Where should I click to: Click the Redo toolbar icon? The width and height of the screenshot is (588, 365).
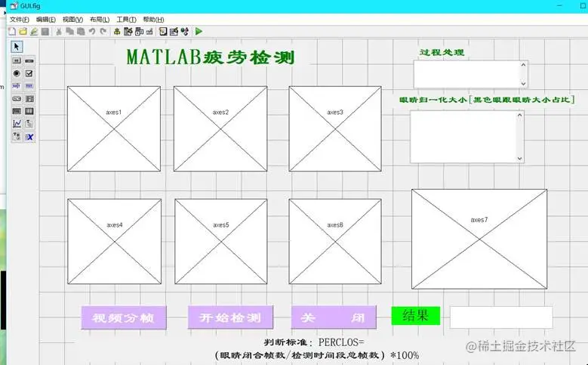tap(103, 32)
